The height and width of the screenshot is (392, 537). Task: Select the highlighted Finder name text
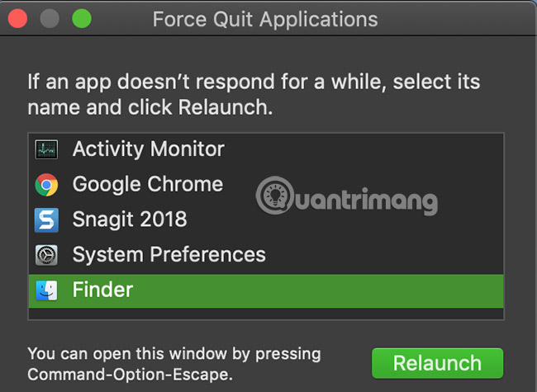point(102,290)
